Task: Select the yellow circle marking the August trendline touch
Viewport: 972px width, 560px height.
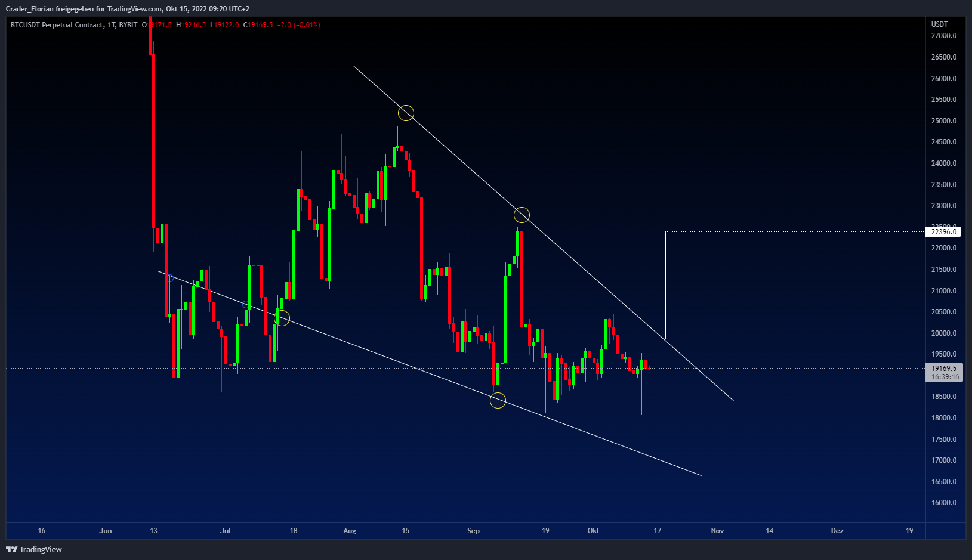Action: click(406, 113)
